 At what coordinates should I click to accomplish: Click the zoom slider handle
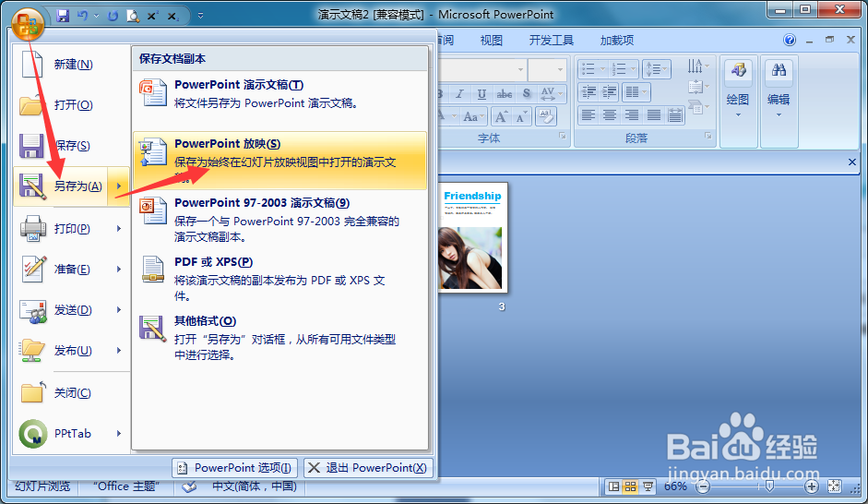point(769,486)
